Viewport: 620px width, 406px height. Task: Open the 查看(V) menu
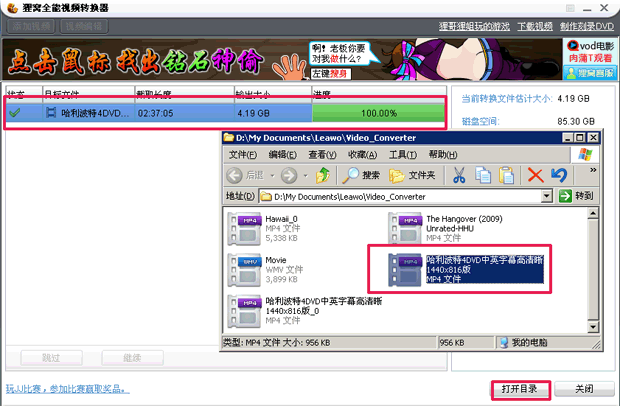pos(322,155)
